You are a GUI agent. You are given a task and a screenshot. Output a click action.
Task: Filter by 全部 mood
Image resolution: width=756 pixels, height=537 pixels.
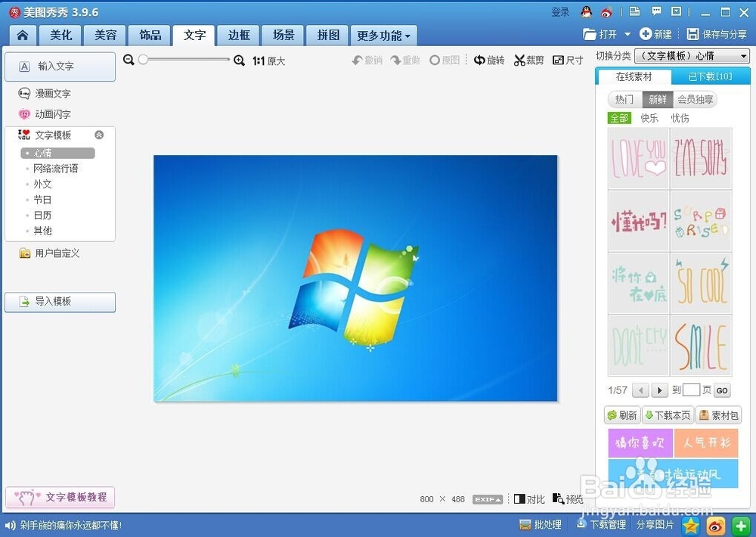click(619, 118)
